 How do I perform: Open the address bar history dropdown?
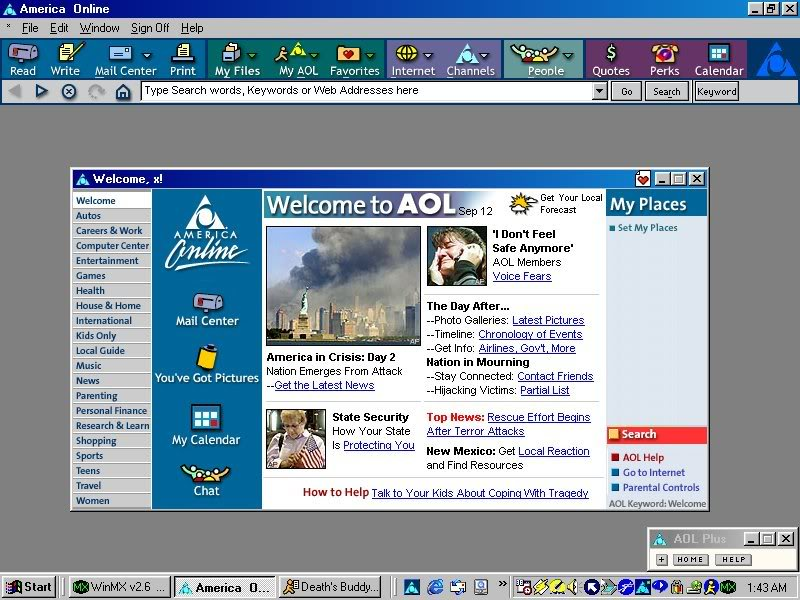600,91
